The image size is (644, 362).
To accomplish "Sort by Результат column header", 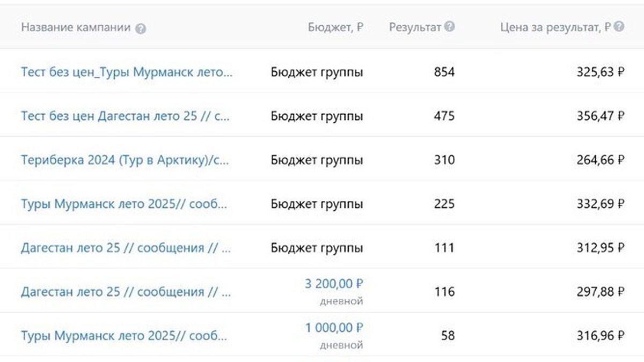I will 415,27.
